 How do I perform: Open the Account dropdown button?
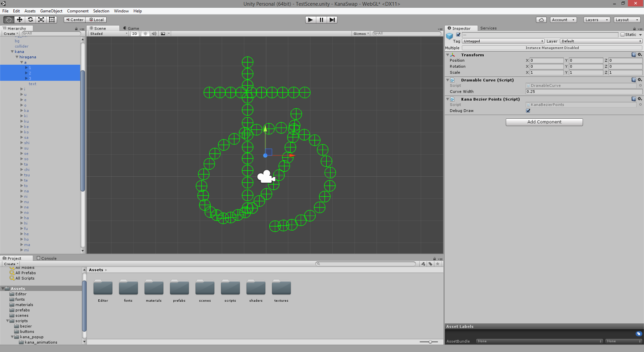point(563,20)
